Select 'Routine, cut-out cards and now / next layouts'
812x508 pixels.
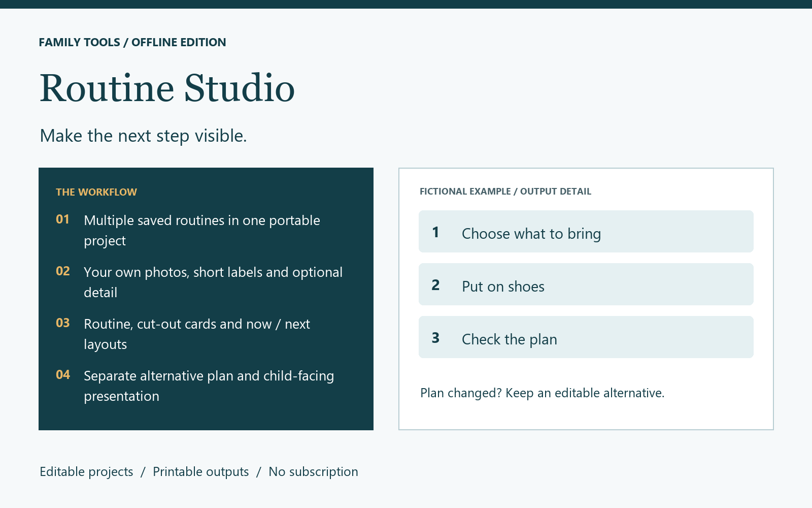197,334
